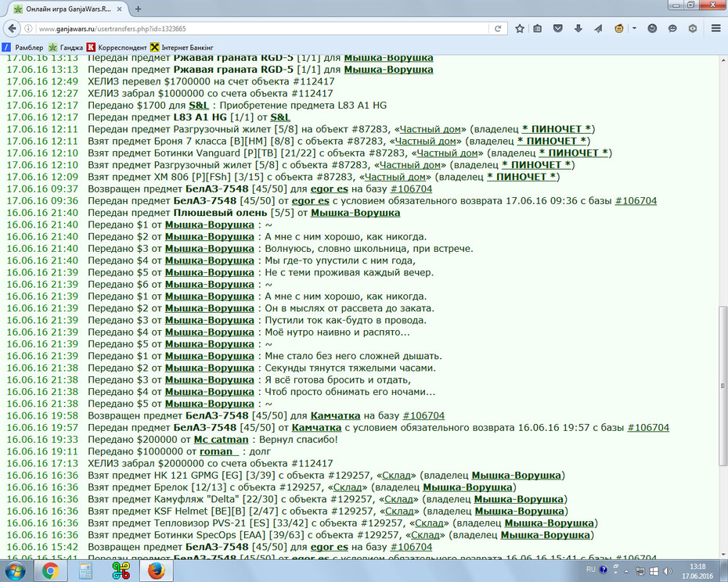Viewport: 728px width, 582px height.
Task: Open the Downloads arrow panel
Action: tap(578, 29)
